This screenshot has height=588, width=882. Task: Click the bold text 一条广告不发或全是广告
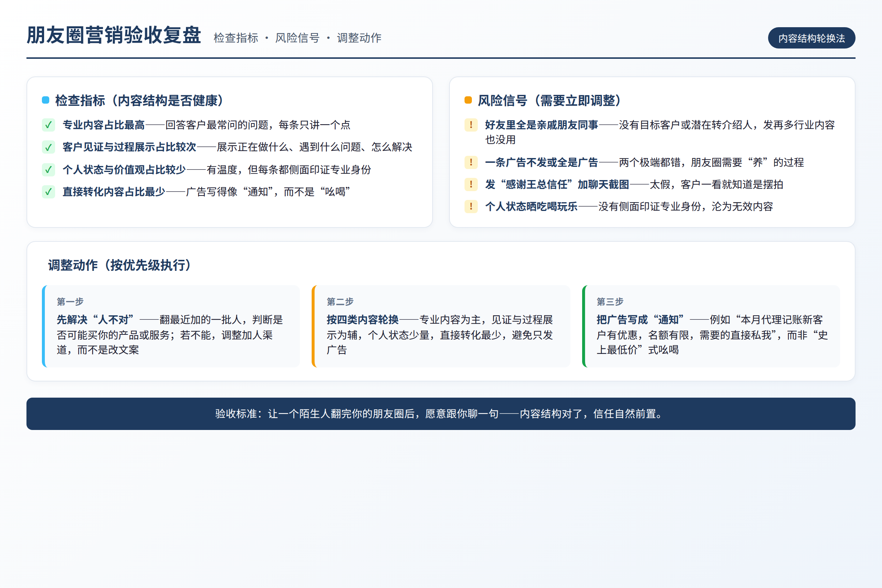[x=541, y=162]
